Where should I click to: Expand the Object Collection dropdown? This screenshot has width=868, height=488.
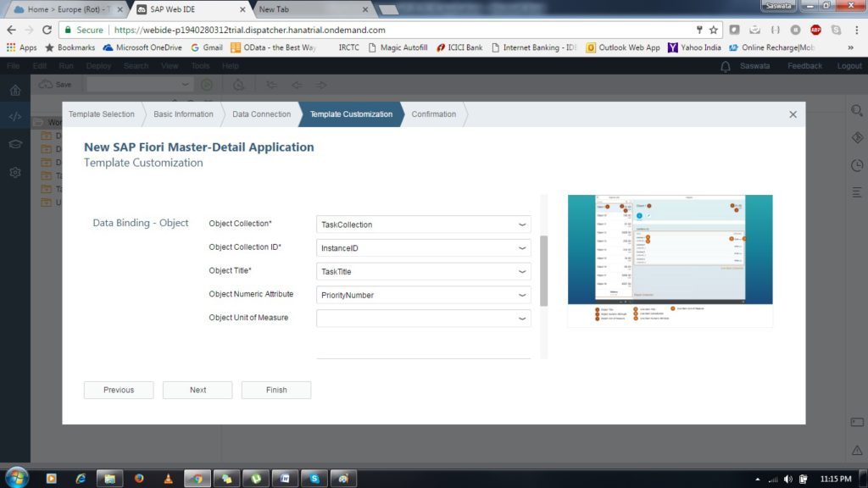coord(522,225)
